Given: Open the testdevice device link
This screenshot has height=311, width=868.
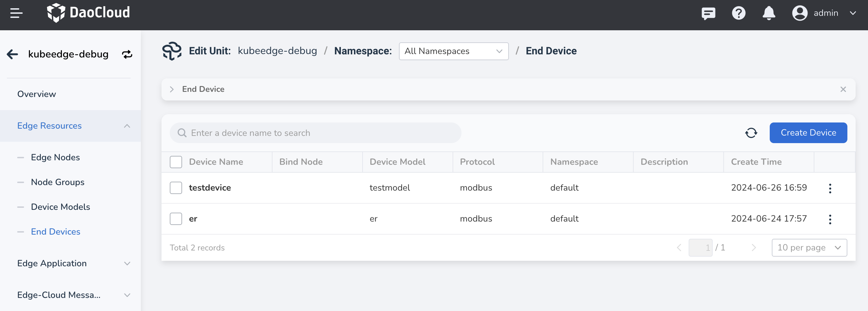Looking at the screenshot, I should (210, 188).
